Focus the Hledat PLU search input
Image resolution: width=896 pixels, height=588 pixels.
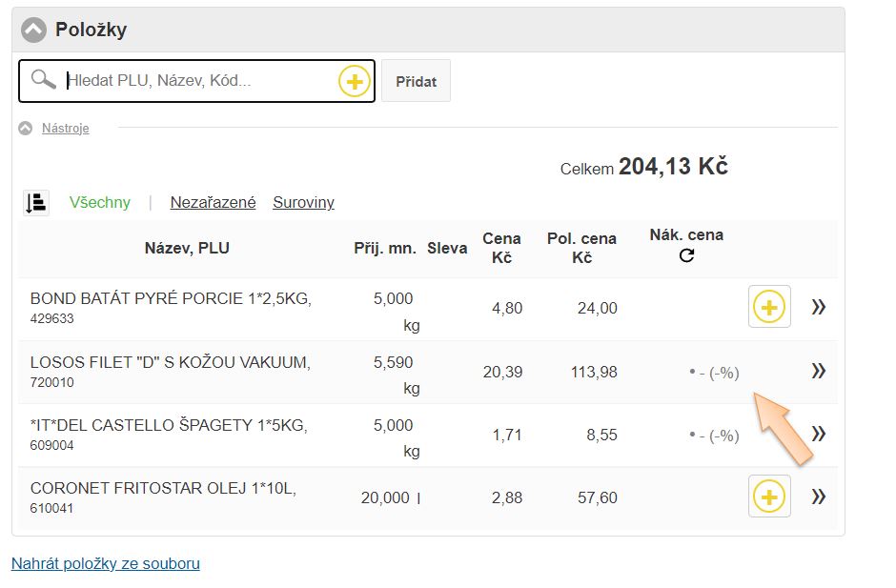click(198, 81)
